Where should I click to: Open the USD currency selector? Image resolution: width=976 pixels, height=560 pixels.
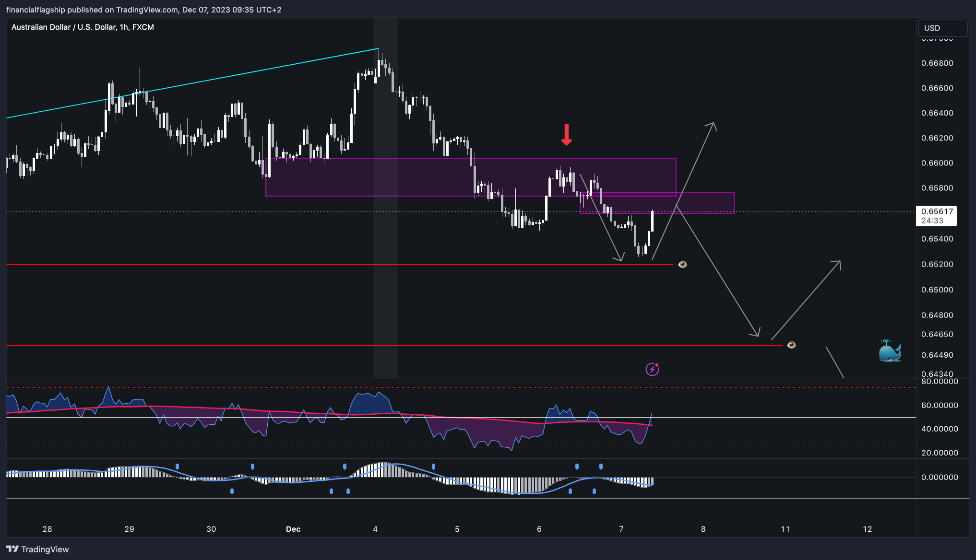942,28
